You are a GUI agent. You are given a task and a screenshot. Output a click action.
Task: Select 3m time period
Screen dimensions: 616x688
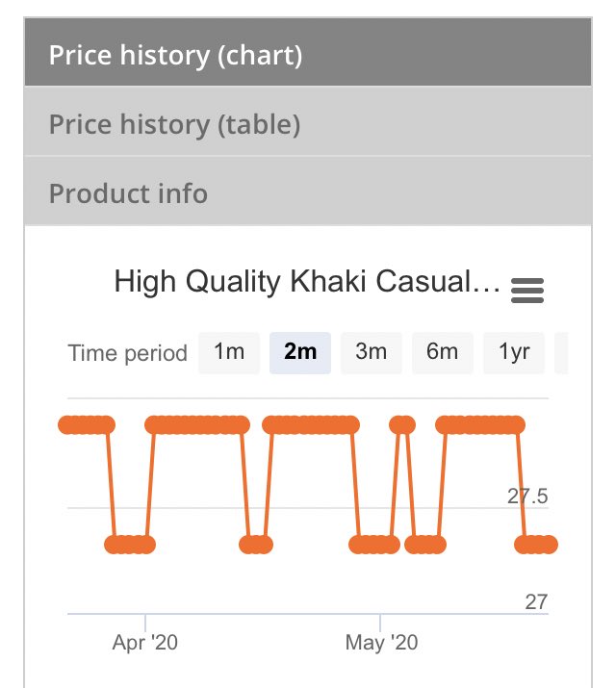(x=372, y=353)
